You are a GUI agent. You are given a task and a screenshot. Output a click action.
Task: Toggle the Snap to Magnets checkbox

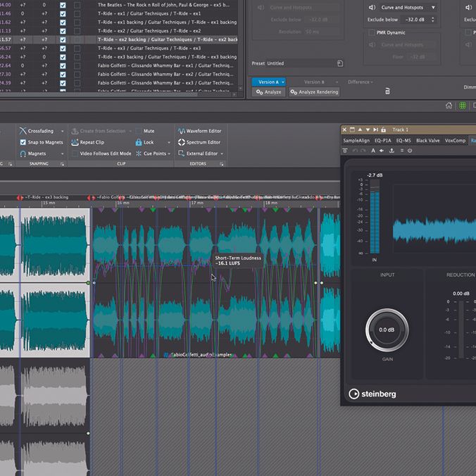(x=23, y=142)
